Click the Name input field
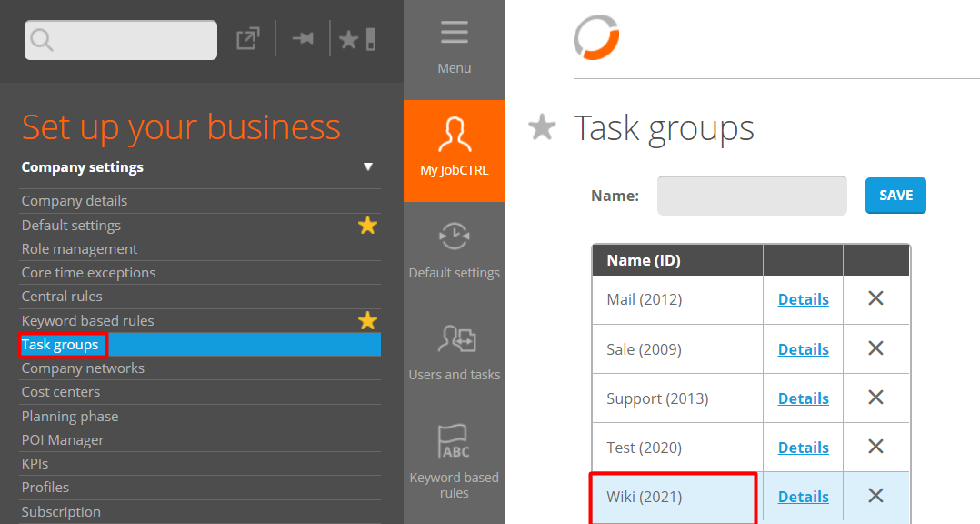This screenshot has width=980, height=524. coord(752,196)
